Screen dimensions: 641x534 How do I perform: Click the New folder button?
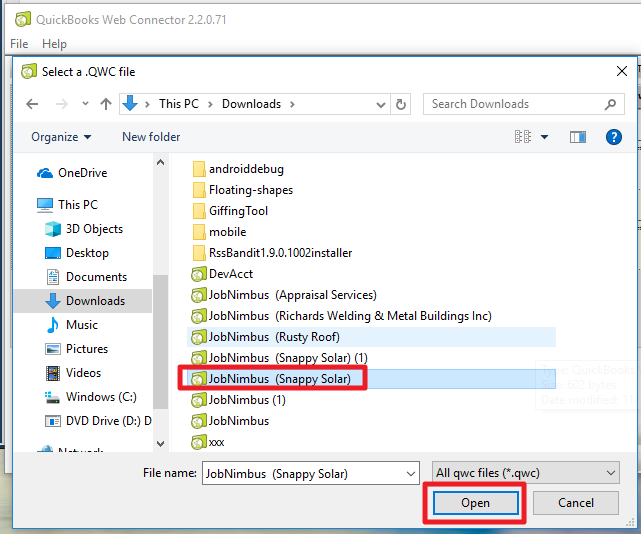pos(151,137)
